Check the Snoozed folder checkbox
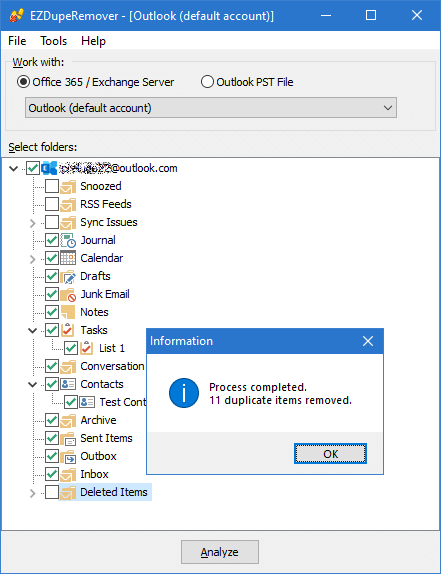 pyautogui.click(x=52, y=186)
